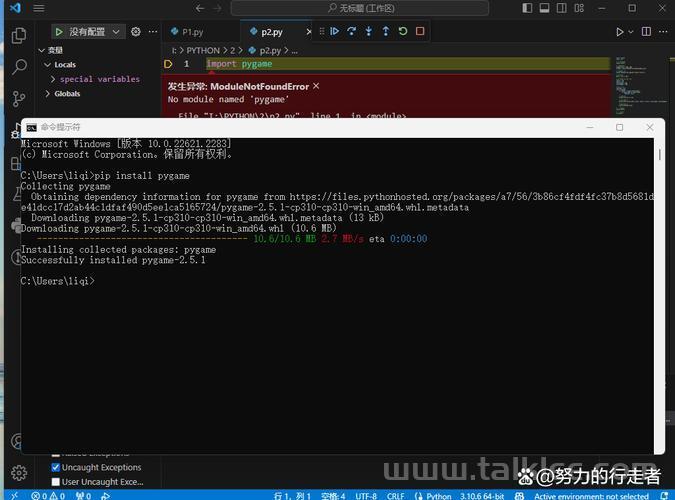Go forward with the navigation arrow

pos(217,8)
